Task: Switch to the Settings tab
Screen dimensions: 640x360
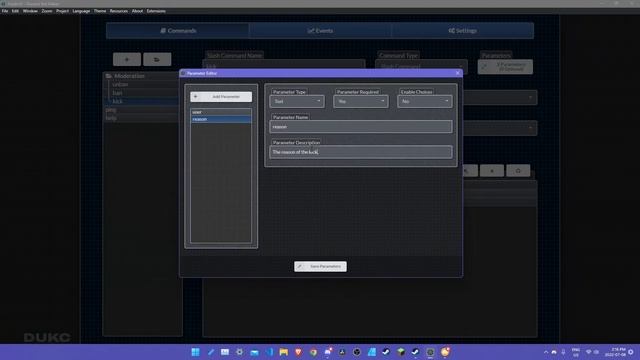Action: (x=462, y=31)
